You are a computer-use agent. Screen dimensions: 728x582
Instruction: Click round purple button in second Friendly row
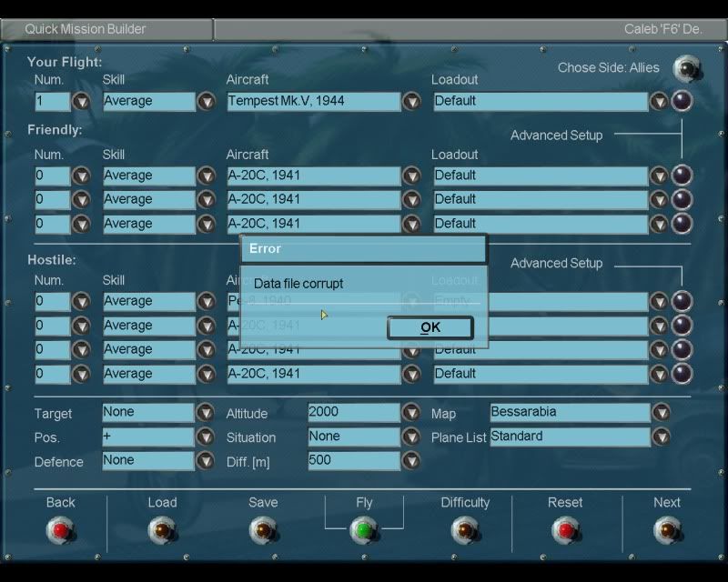tap(682, 199)
